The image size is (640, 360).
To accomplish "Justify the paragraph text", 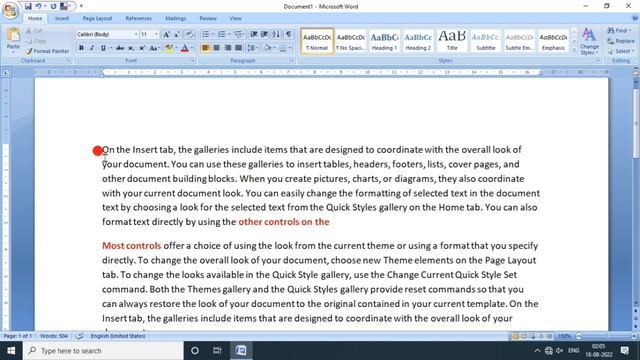I will pyautogui.click(x=238, y=48).
